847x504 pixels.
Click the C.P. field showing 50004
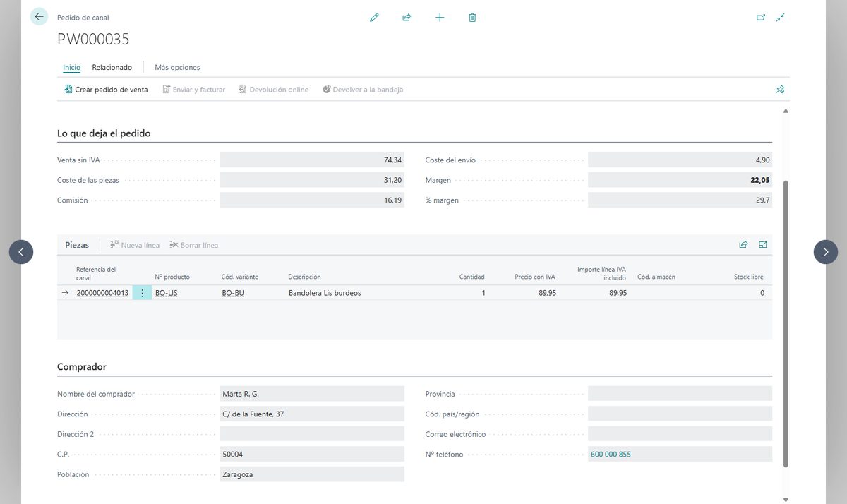coord(312,455)
